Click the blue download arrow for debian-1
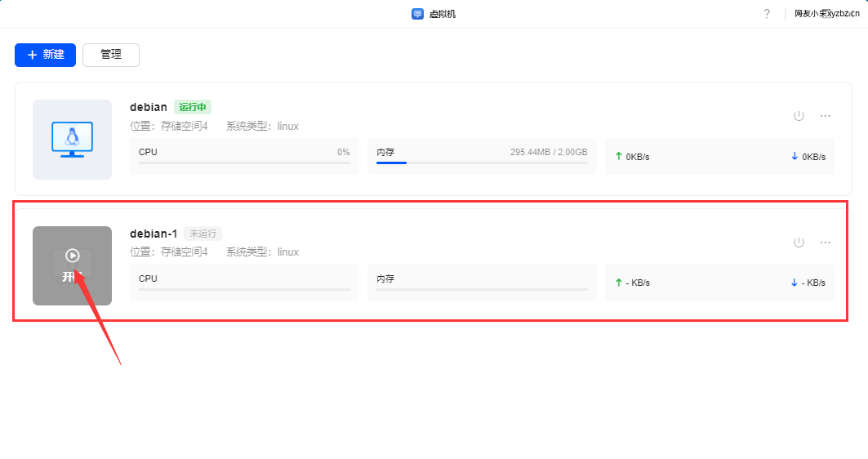This screenshot has height=459, width=868. (x=795, y=283)
